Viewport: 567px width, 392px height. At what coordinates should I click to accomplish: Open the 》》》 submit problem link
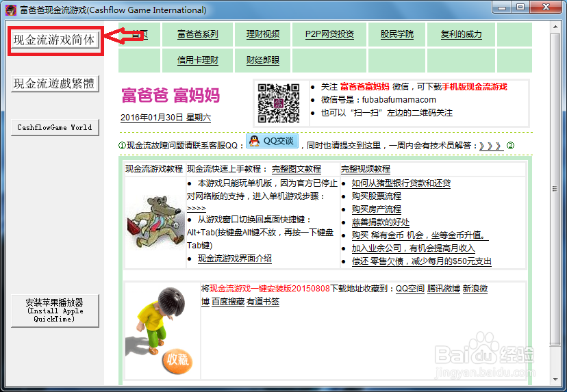coord(491,146)
